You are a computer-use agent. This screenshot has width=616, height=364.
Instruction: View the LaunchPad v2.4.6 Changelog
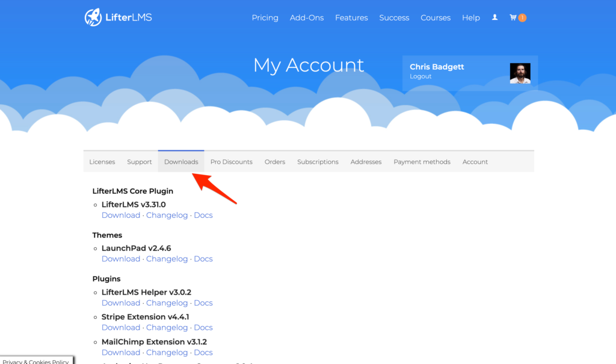167,259
